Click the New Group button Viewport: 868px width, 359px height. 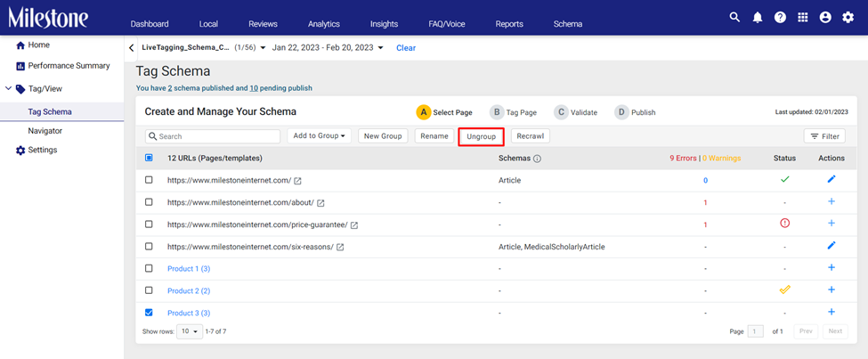coord(383,135)
